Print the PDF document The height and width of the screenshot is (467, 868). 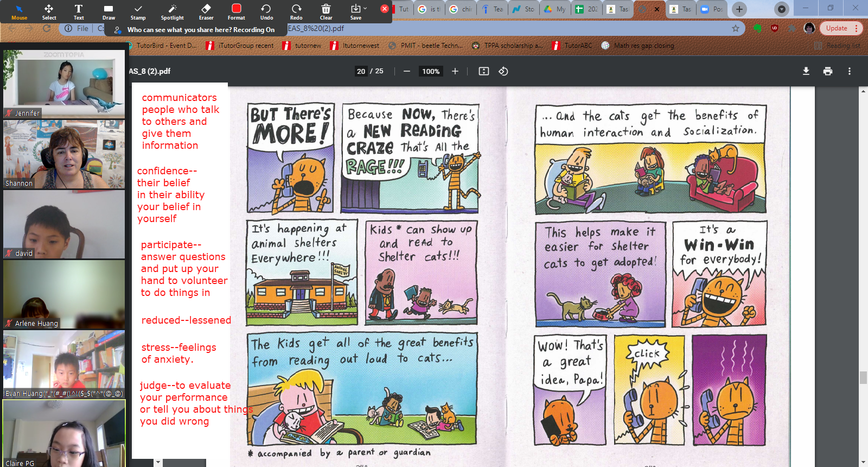tap(828, 71)
